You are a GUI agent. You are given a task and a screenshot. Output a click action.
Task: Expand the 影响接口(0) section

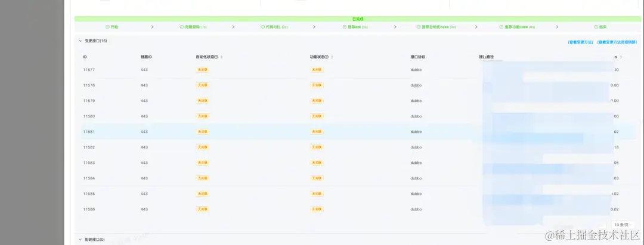point(80,239)
